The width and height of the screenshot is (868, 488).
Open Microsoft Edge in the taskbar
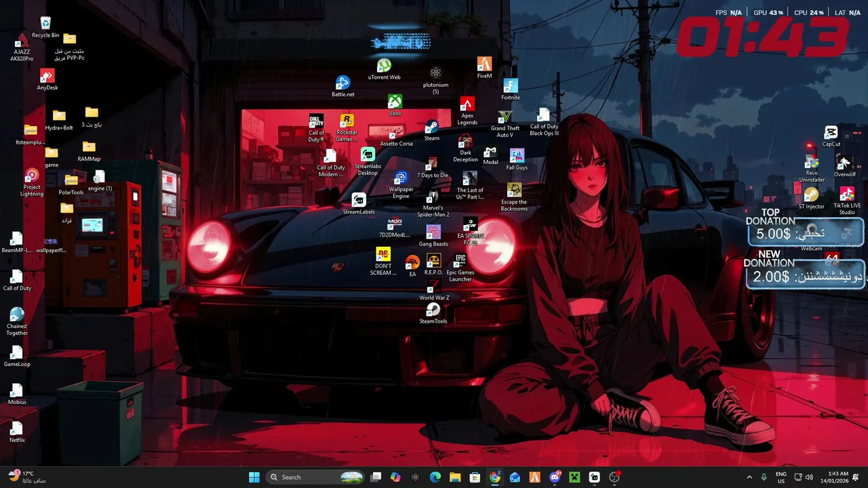click(435, 477)
